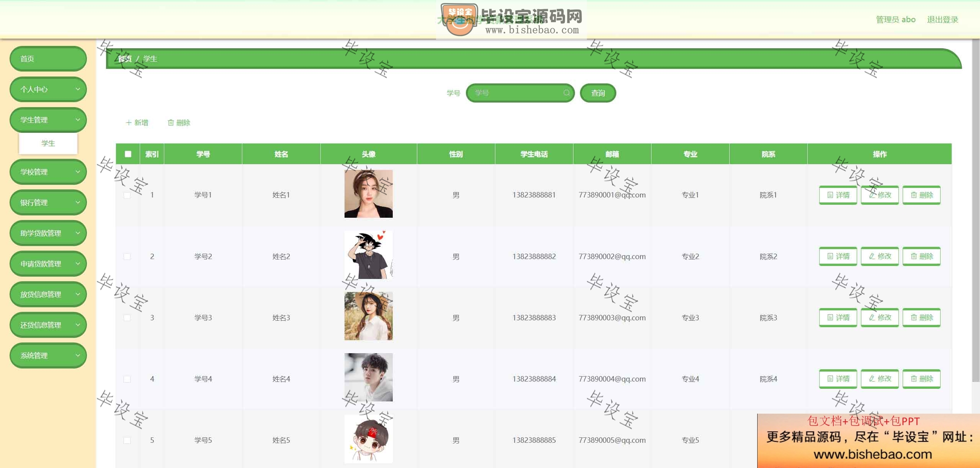Click the 学号 search input field
The width and height of the screenshot is (980, 468).
click(x=520, y=93)
